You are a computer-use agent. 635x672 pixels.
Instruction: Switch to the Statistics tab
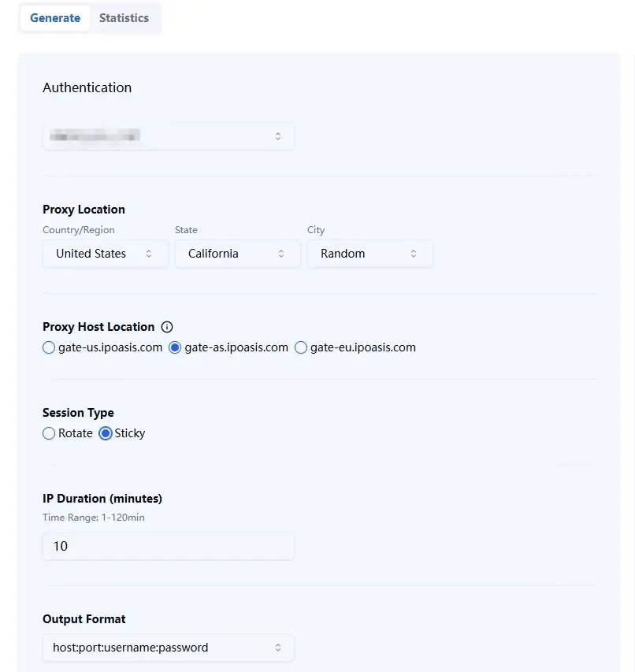(x=124, y=18)
